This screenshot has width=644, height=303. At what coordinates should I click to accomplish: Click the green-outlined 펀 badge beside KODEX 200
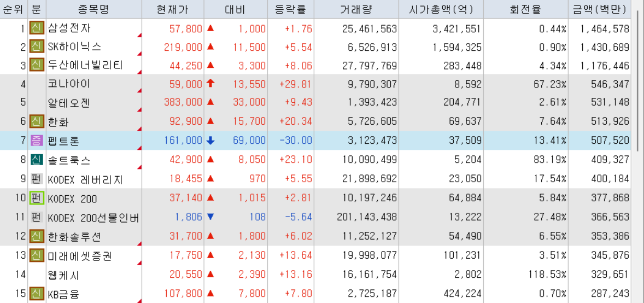pyautogui.click(x=37, y=198)
